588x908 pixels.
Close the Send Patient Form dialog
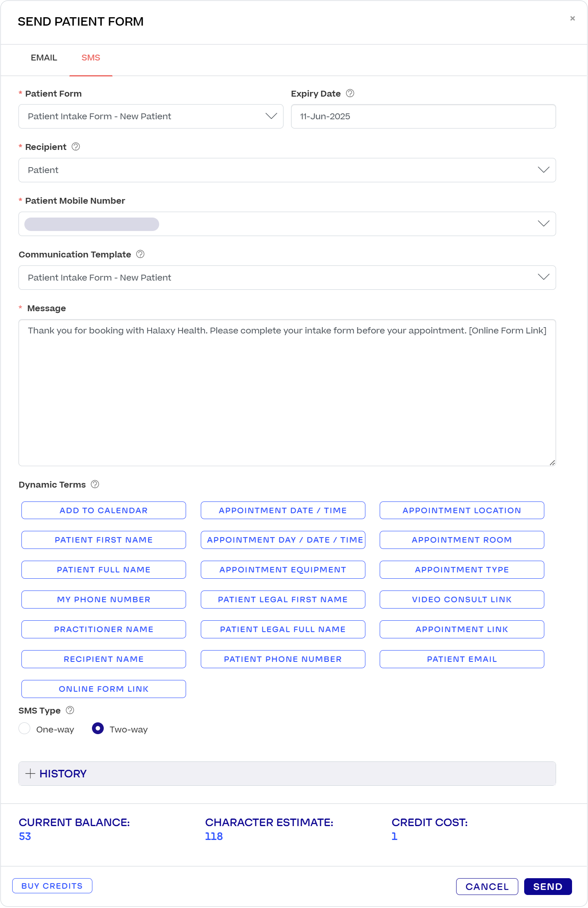point(572,18)
